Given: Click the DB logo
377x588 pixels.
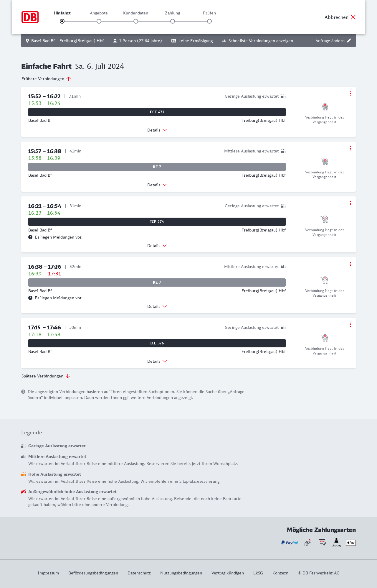Looking at the screenshot, I should [x=30, y=17].
